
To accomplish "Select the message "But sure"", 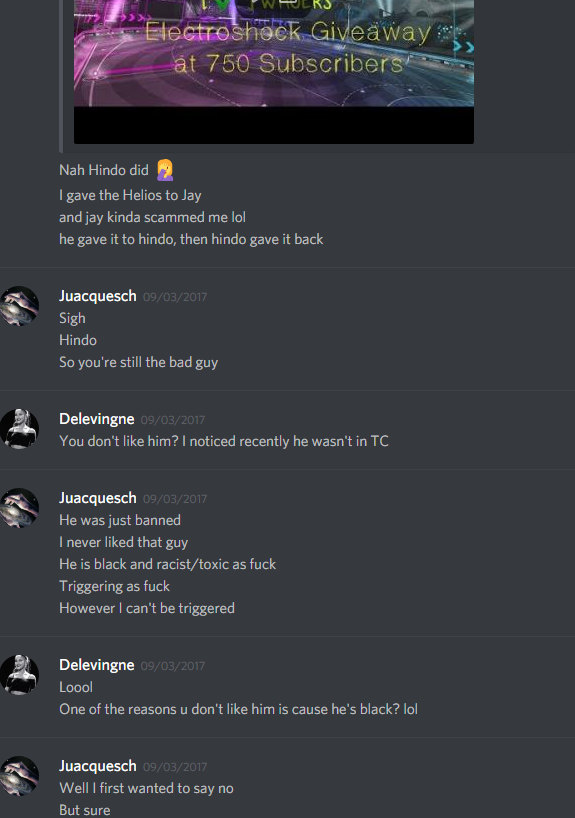I will [85, 810].
